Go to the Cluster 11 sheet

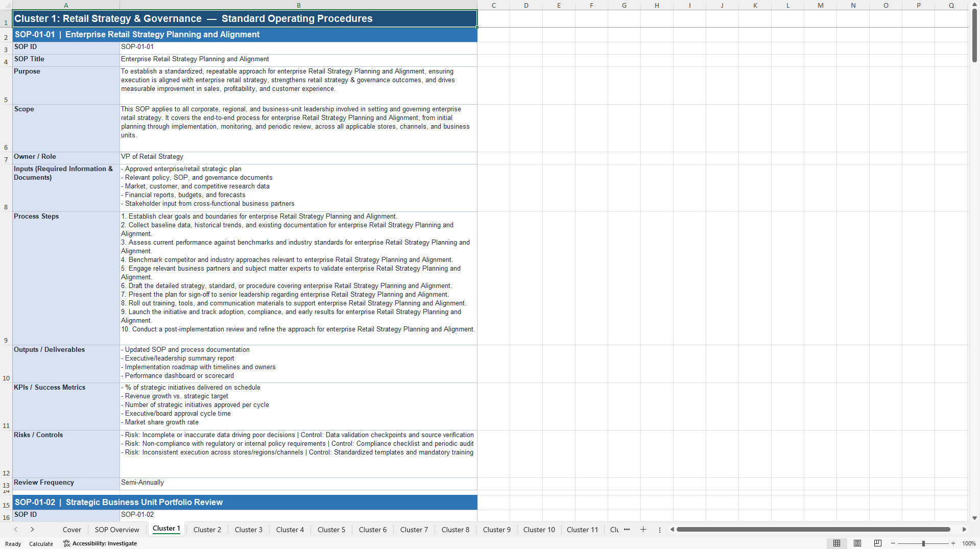pos(582,530)
